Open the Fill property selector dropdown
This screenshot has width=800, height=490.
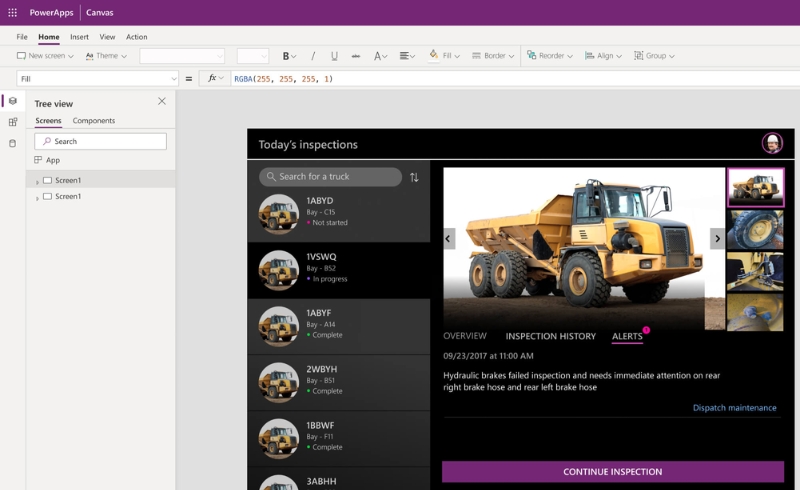[x=97, y=79]
